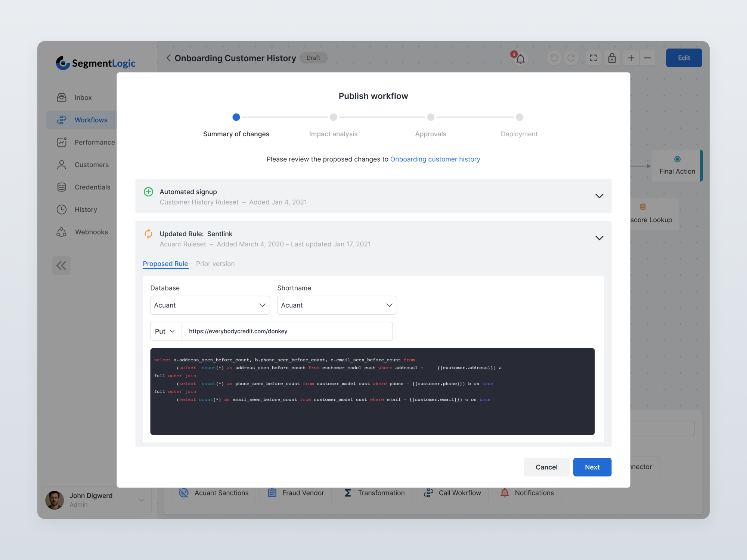The image size is (747, 560).
Task: Click the Impact analysis step dot
Action: (334, 117)
